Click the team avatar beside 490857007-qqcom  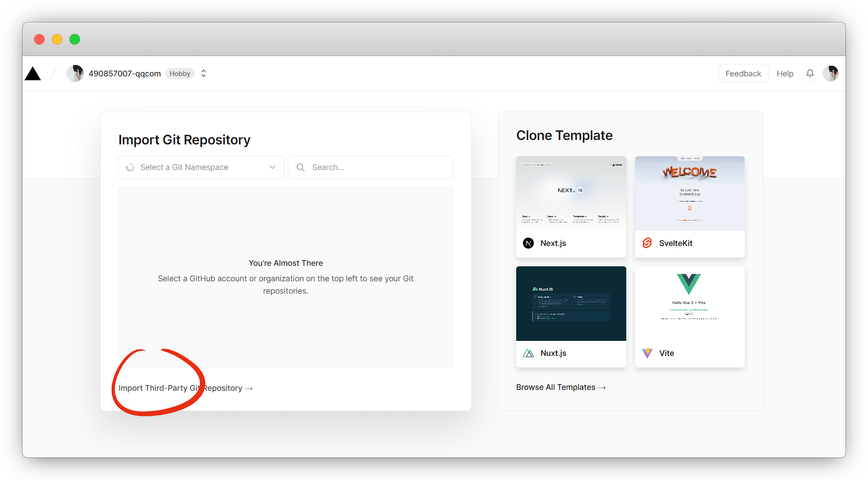pos(75,73)
